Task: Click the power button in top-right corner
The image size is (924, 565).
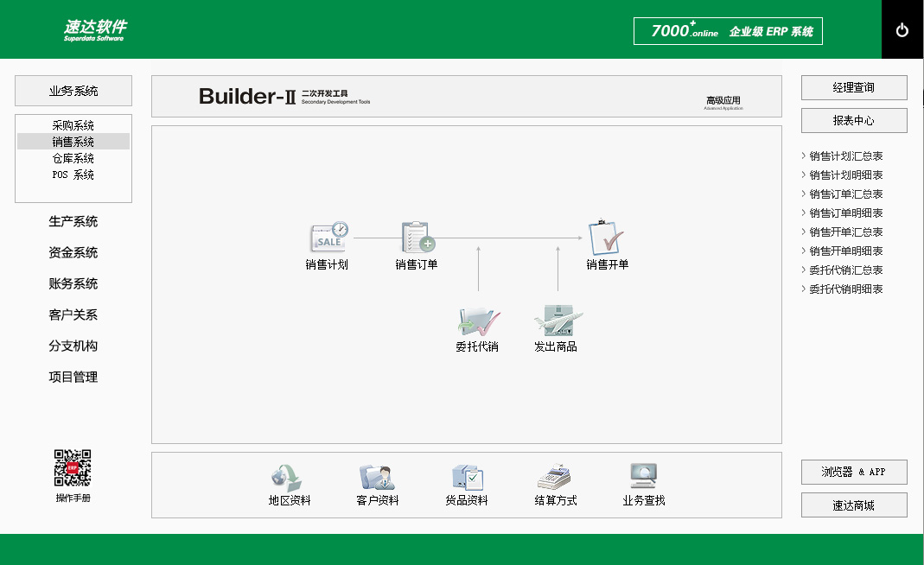Action: click(902, 30)
